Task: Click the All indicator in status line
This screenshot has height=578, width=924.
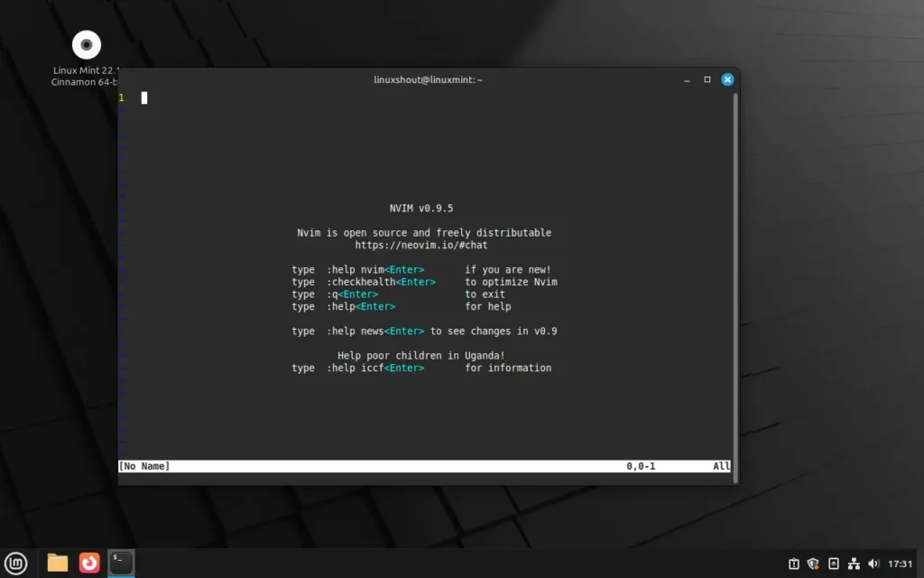Action: click(721, 466)
